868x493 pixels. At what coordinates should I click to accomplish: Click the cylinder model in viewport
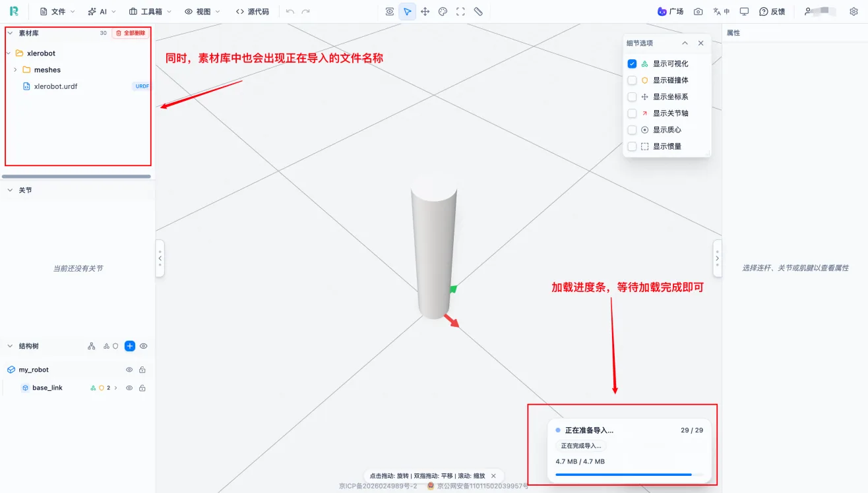(434, 247)
